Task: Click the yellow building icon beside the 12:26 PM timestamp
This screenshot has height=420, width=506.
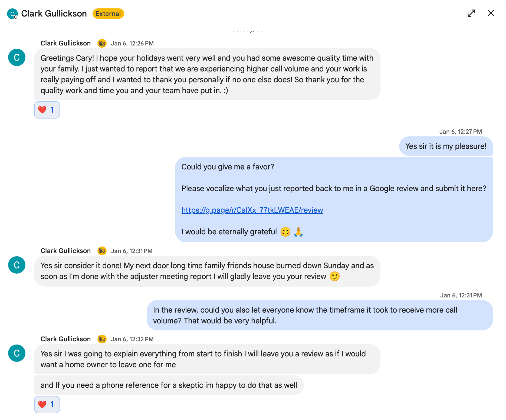Action: 102,43
